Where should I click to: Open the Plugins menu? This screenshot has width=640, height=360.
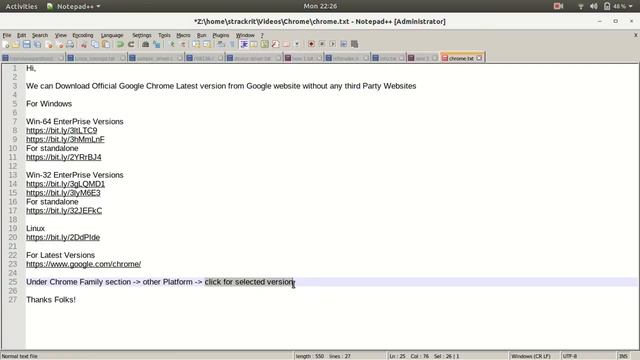221,36
